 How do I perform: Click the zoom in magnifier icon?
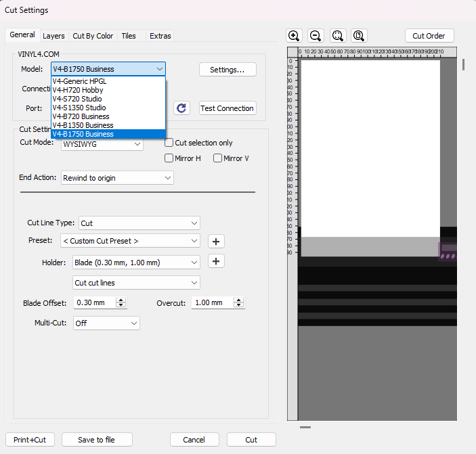294,36
